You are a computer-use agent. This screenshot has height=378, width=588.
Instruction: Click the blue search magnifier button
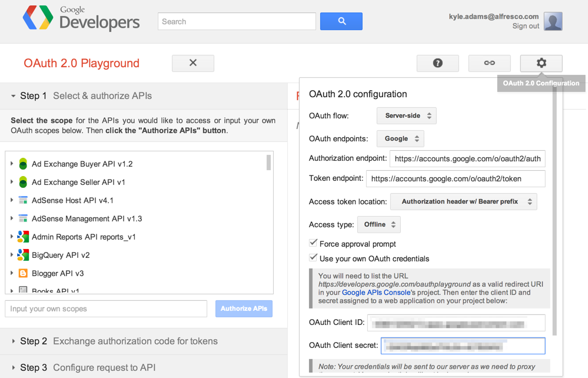[x=341, y=21]
